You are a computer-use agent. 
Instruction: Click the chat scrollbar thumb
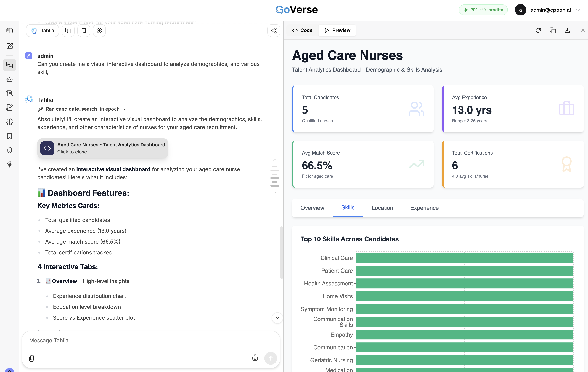click(x=281, y=252)
